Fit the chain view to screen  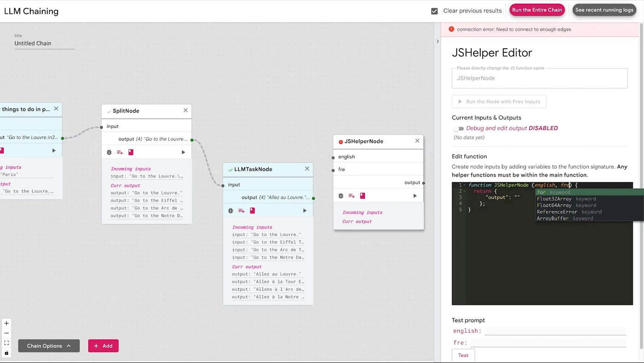6,343
